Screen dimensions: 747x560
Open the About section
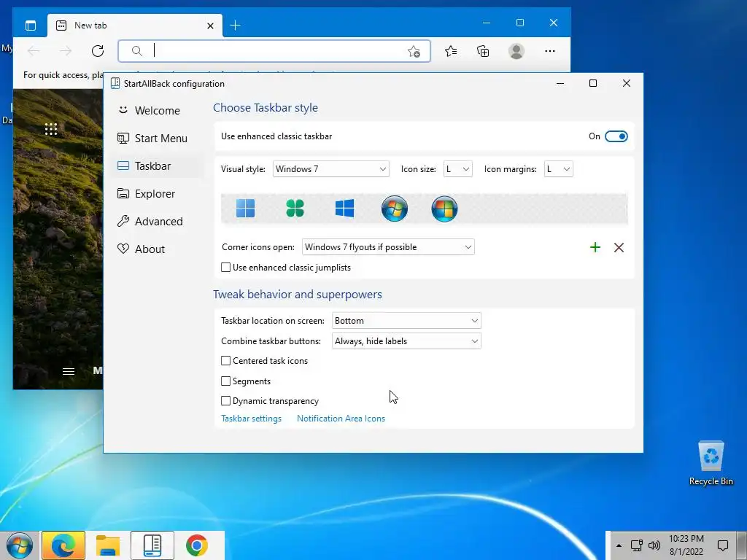(158, 249)
